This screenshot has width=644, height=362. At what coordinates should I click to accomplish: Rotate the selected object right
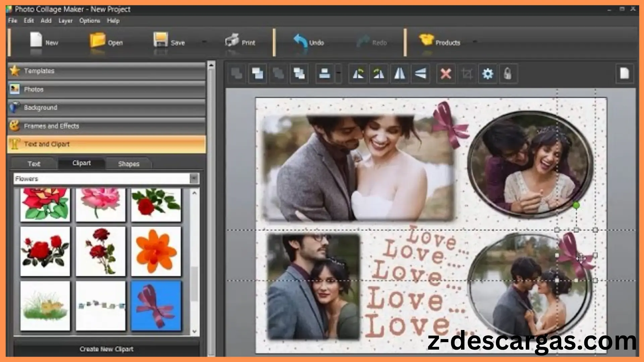pos(379,73)
